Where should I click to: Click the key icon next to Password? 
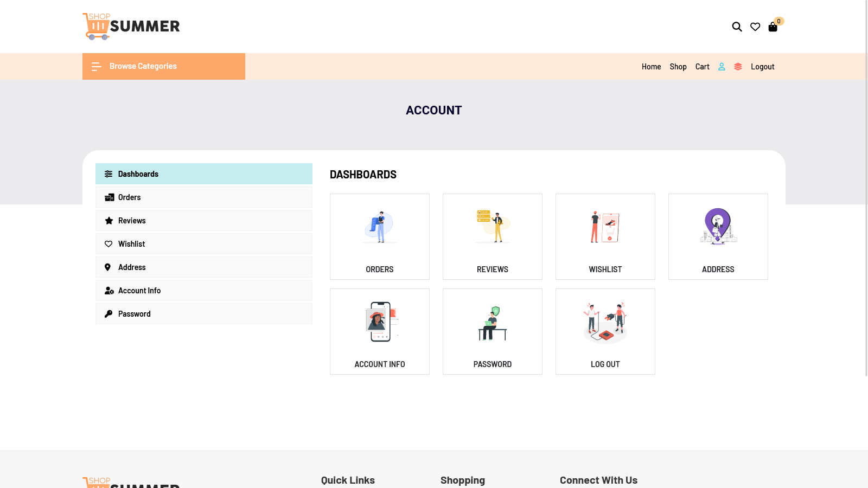108,313
